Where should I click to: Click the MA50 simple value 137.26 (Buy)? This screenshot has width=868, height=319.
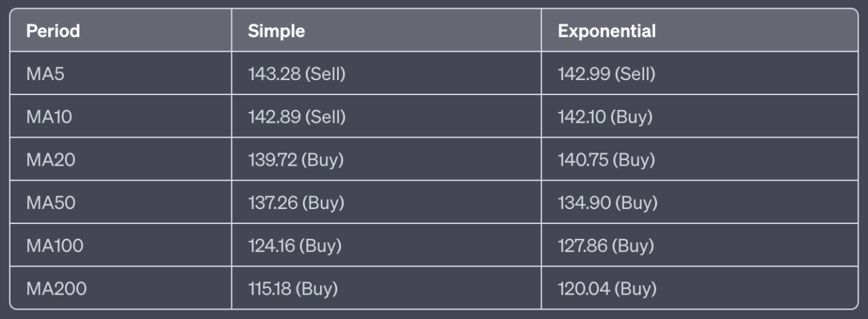(x=296, y=203)
